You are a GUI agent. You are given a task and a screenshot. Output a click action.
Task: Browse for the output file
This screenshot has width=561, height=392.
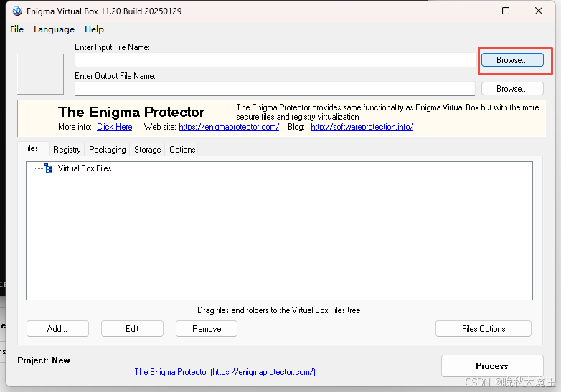(x=512, y=89)
